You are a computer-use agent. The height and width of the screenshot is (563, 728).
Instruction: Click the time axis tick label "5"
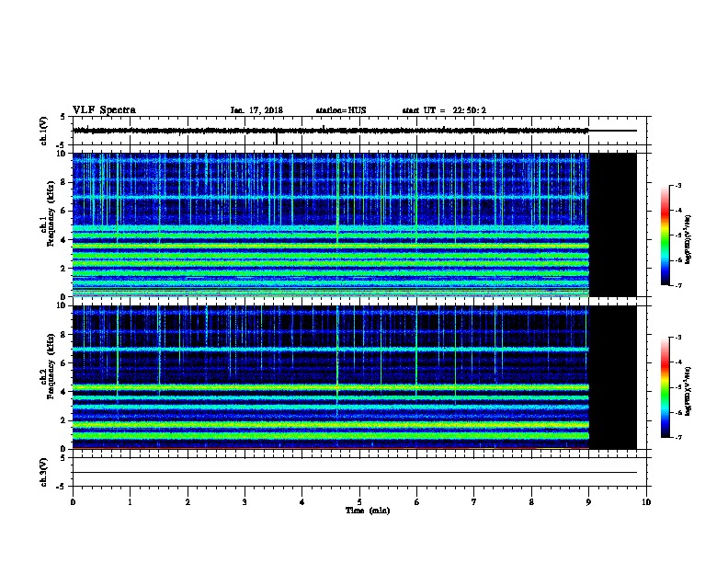coord(359,502)
